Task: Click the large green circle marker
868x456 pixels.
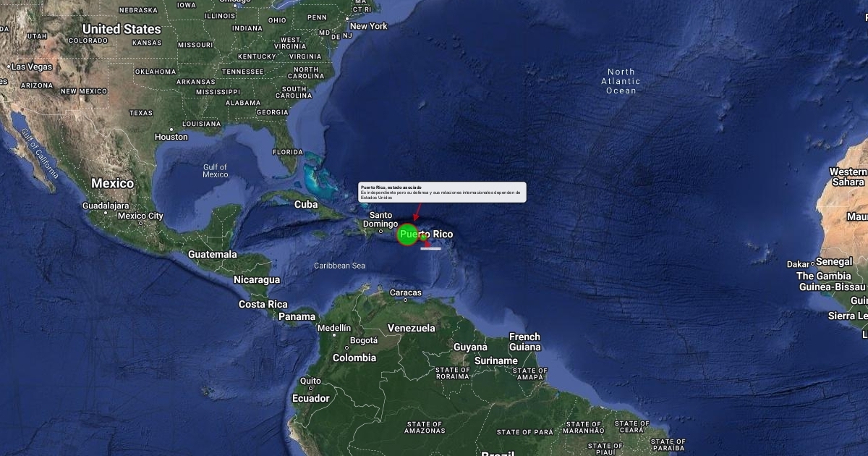Action: [408, 235]
